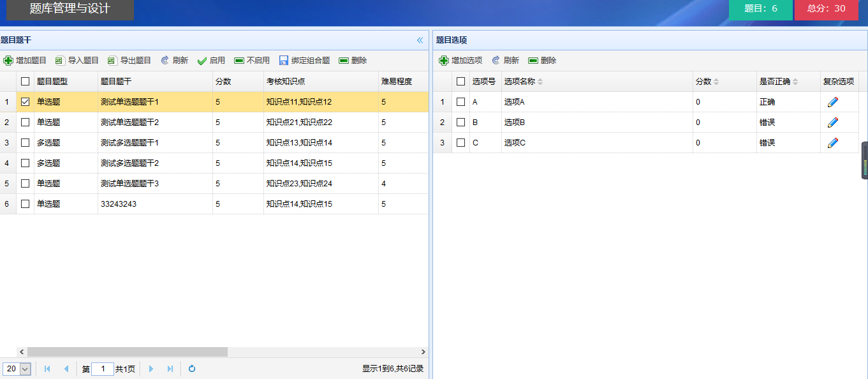Edit complex option for 选项A pencil icon

[832, 102]
